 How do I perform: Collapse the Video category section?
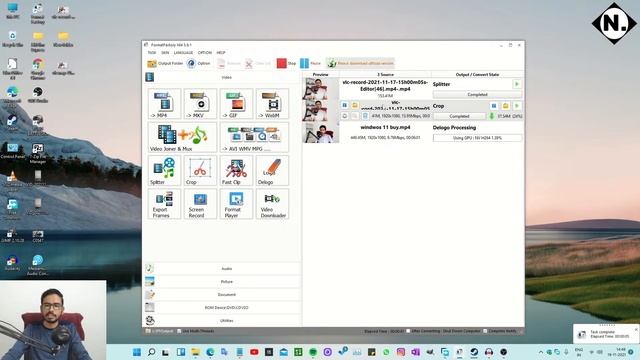click(222, 77)
